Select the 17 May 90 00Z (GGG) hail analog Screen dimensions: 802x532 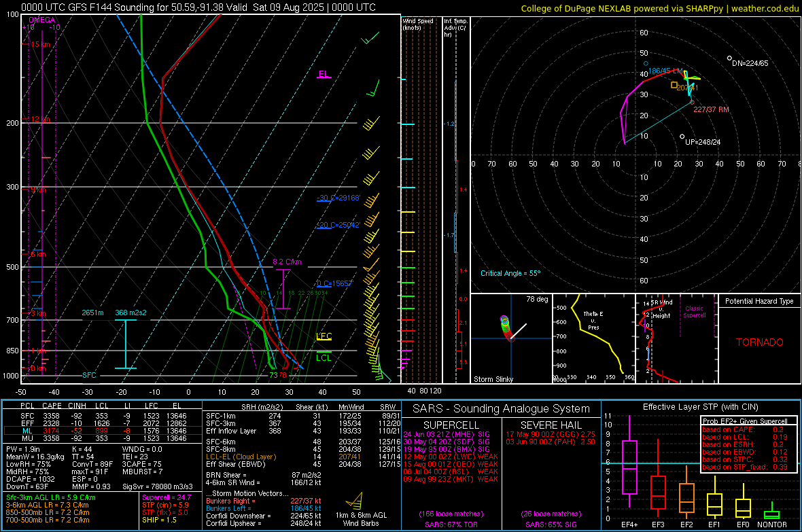point(551,434)
